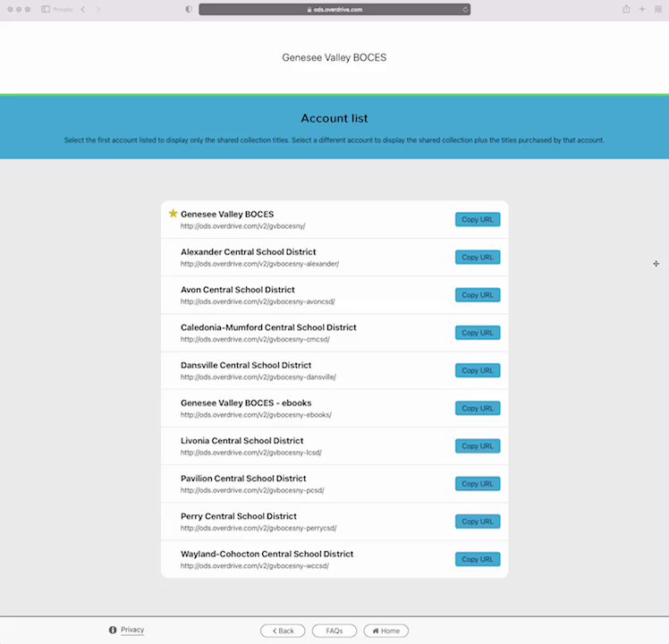
Task: Select the Perry Central School District account name
Action: point(239,516)
